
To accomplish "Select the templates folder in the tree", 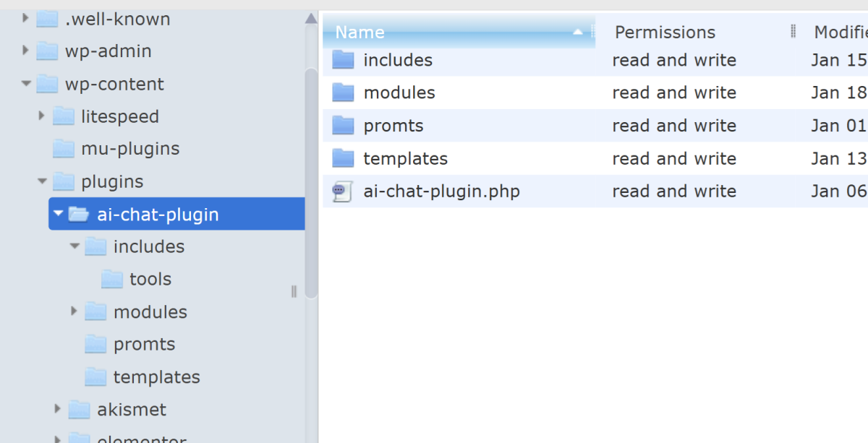I will coord(156,377).
